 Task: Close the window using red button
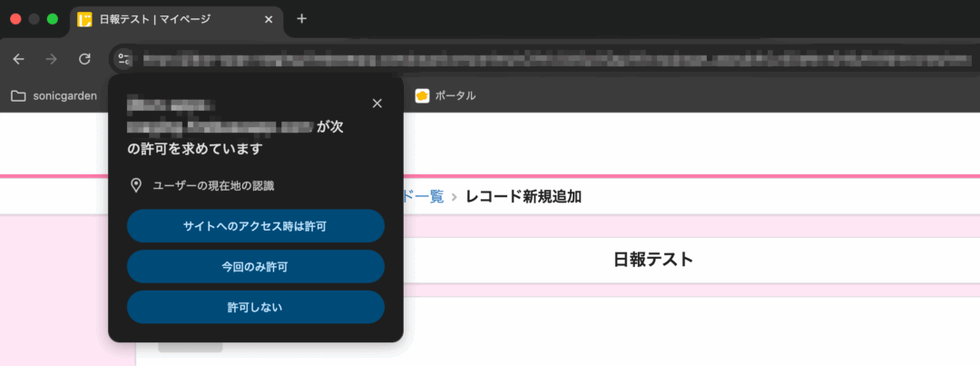[16, 19]
